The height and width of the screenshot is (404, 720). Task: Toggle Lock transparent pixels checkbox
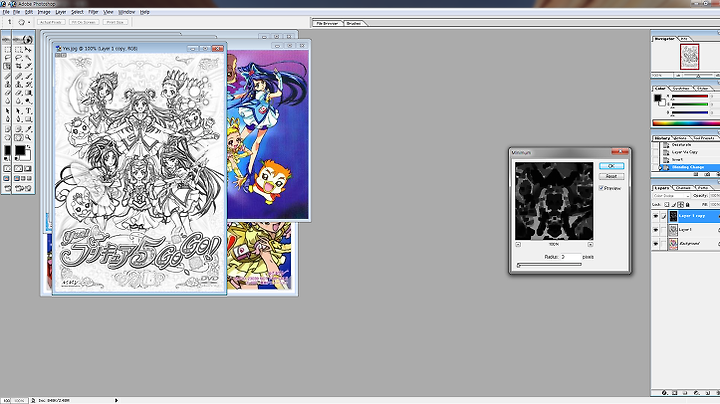(x=667, y=204)
